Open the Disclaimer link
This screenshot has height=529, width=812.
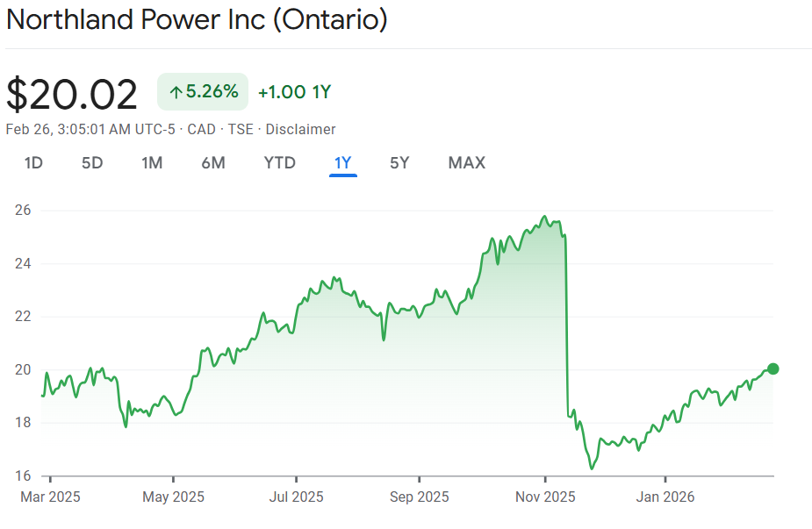[x=300, y=129]
